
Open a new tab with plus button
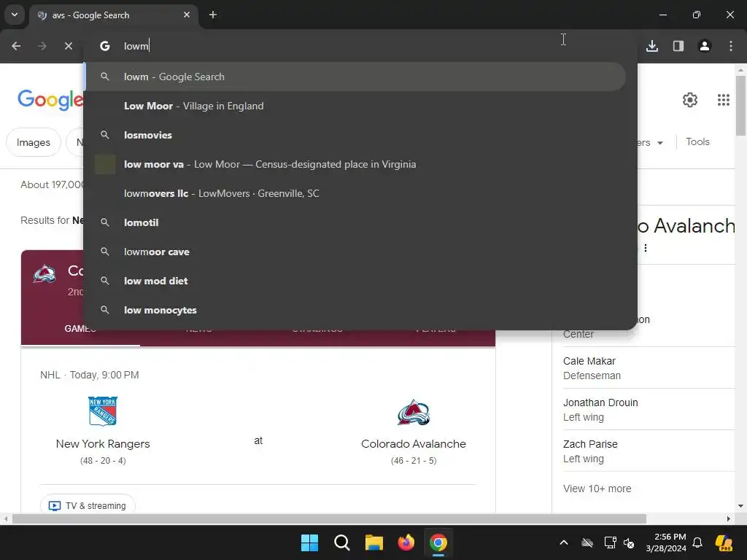click(x=213, y=15)
